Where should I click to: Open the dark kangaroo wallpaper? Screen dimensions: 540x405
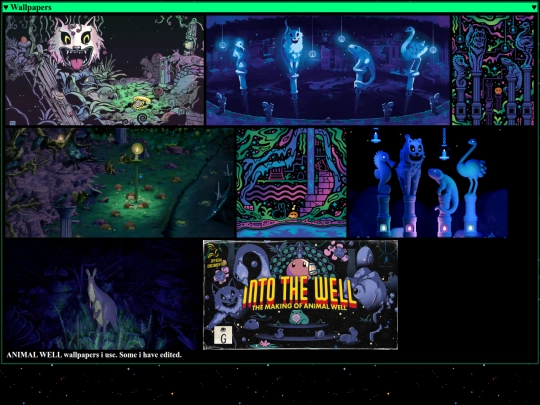[103, 295]
